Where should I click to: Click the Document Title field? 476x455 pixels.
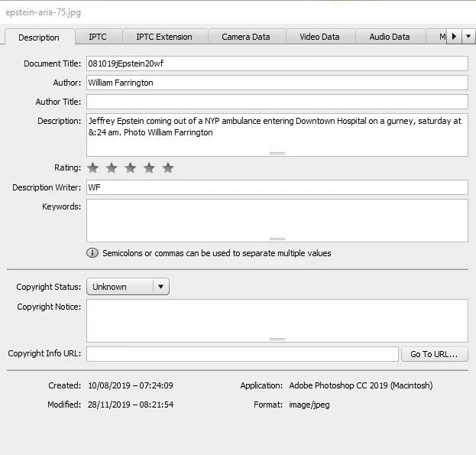tap(277, 63)
